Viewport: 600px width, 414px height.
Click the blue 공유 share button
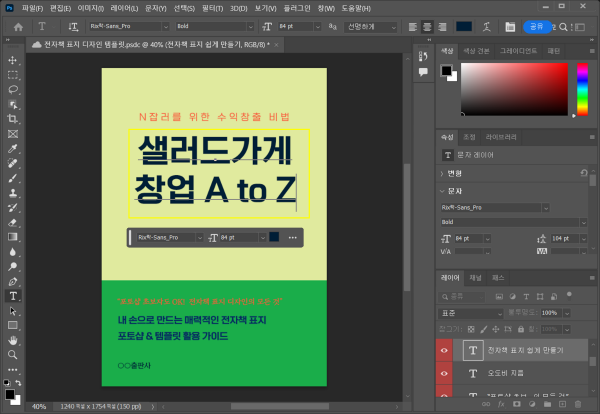pyautogui.click(x=537, y=27)
